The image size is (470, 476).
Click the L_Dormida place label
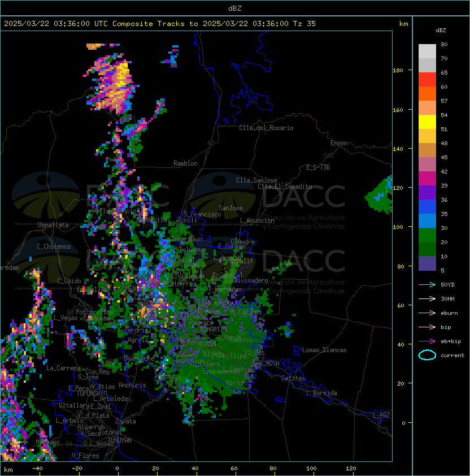click(321, 393)
